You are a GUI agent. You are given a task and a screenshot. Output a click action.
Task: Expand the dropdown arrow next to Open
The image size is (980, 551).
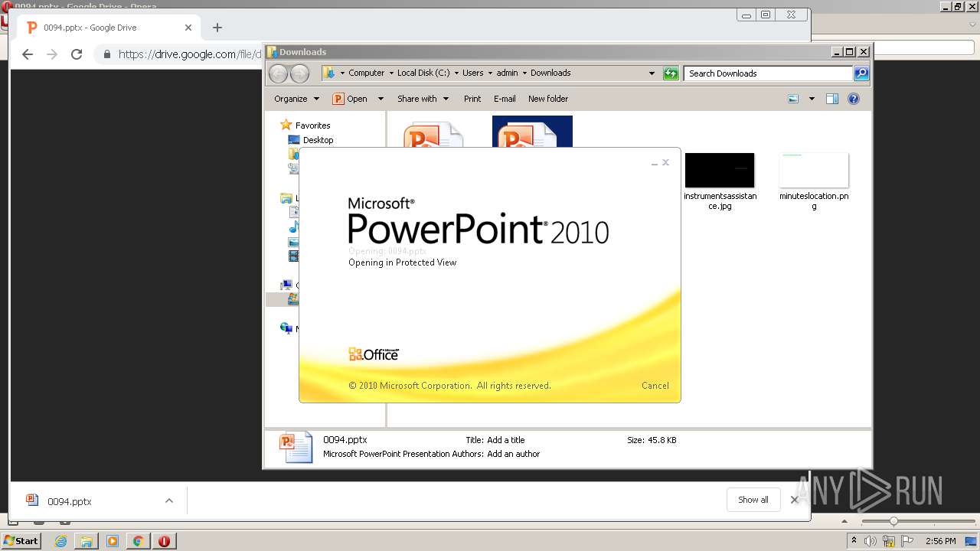pyautogui.click(x=381, y=99)
